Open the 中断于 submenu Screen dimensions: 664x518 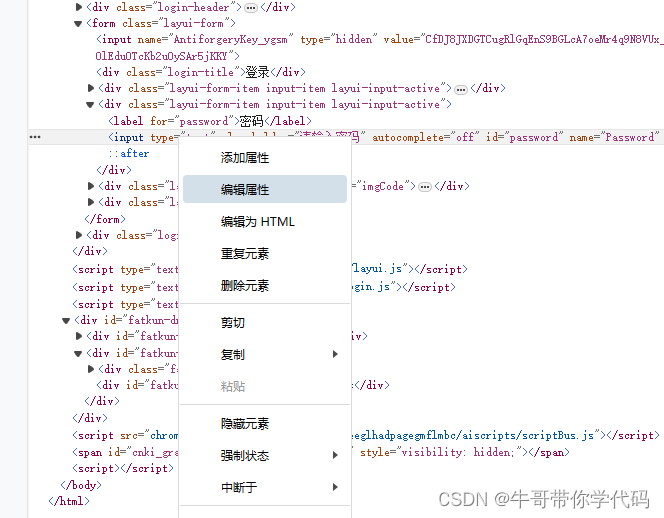(x=265, y=487)
